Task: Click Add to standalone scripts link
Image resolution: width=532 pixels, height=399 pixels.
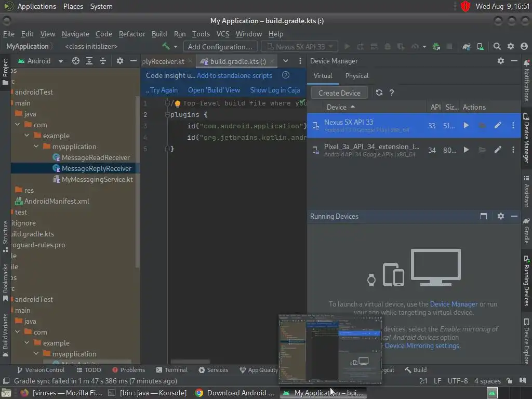Action: (234, 75)
